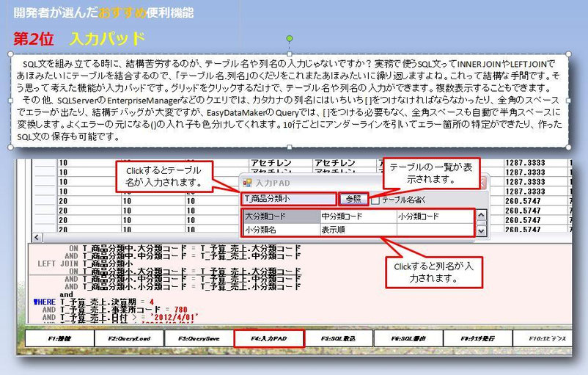Viewport: 588px width, 375px height.
Task: Click the 入力PAD column list scroll-down arrow
Action: point(481,230)
